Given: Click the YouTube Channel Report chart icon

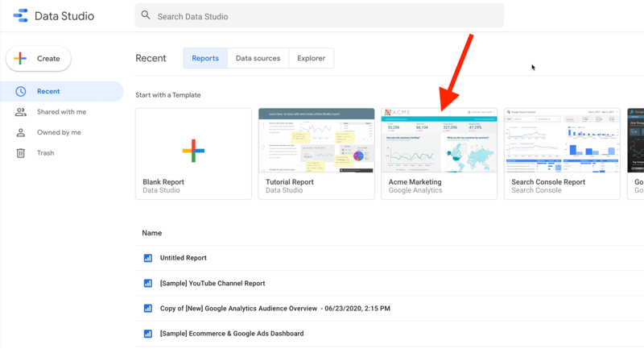Looking at the screenshot, I should point(148,283).
